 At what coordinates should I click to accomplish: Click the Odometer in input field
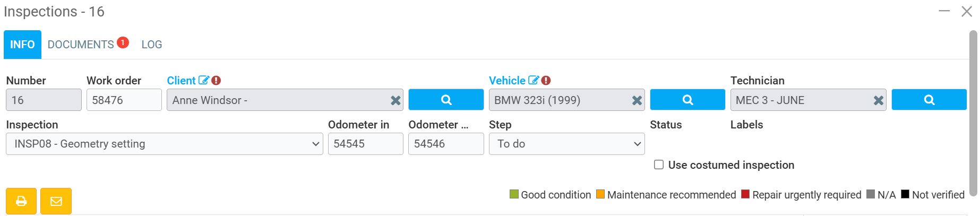tap(365, 144)
